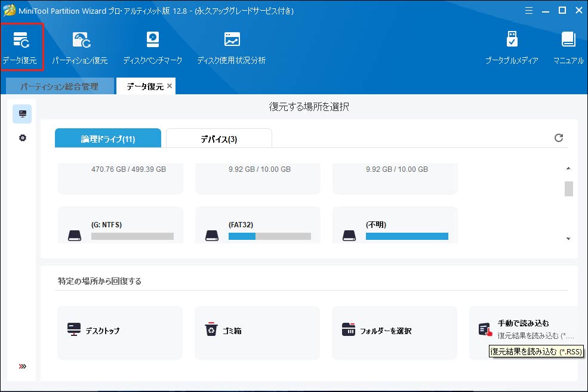Click the MiniTool app logo in title bar

click(x=10, y=10)
